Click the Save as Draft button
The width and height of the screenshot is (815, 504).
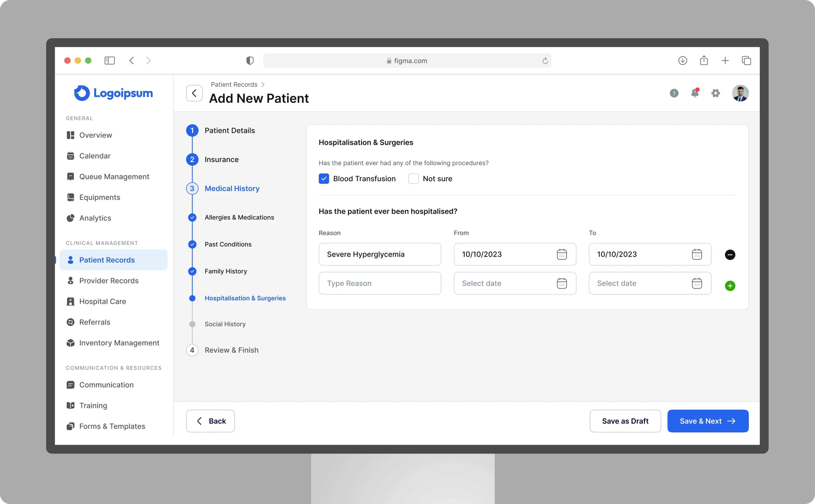[x=625, y=421]
